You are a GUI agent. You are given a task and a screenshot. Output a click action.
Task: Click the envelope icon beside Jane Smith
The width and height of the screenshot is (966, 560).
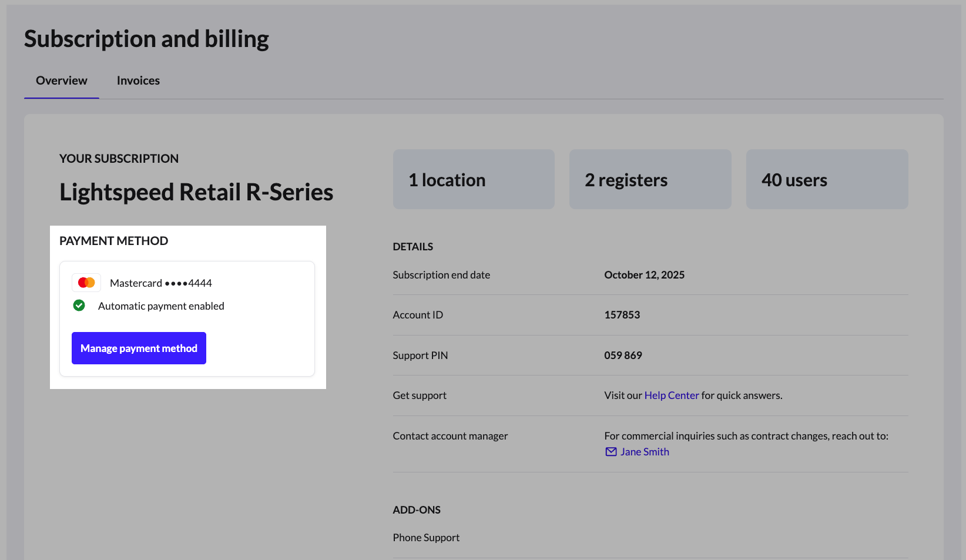point(611,452)
